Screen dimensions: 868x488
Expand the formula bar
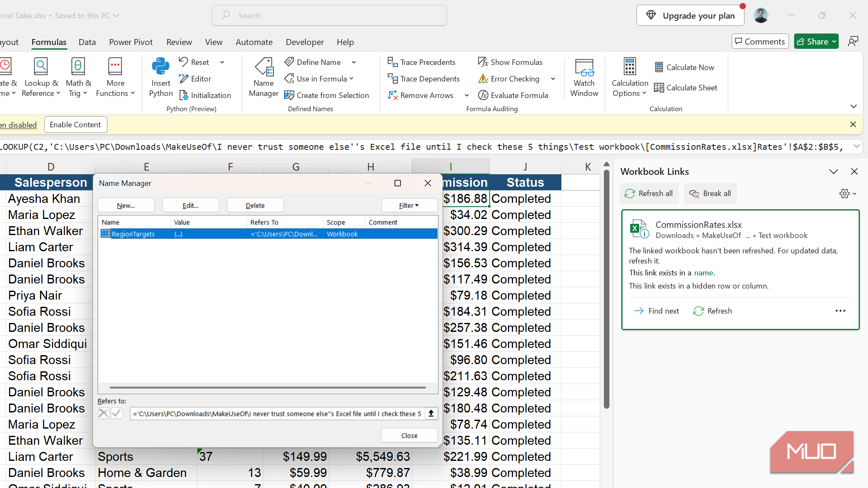[x=857, y=146]
